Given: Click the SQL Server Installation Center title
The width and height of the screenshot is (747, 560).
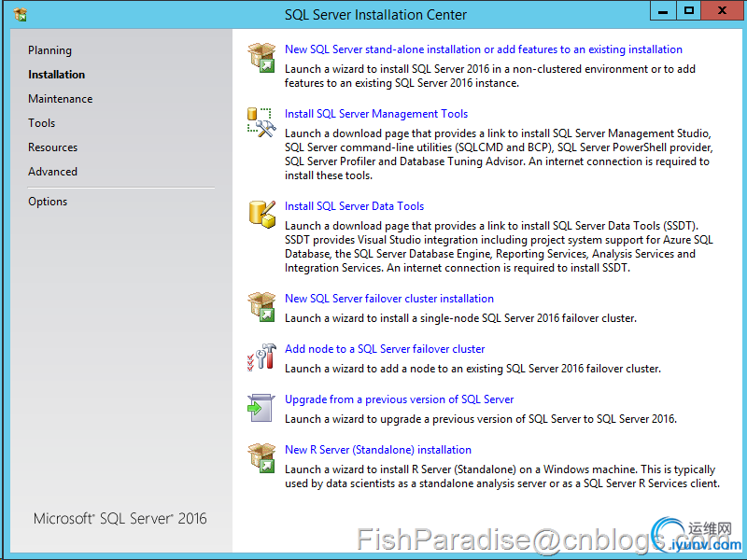Looking at the screenshot, I should click(x=376, y=15).
